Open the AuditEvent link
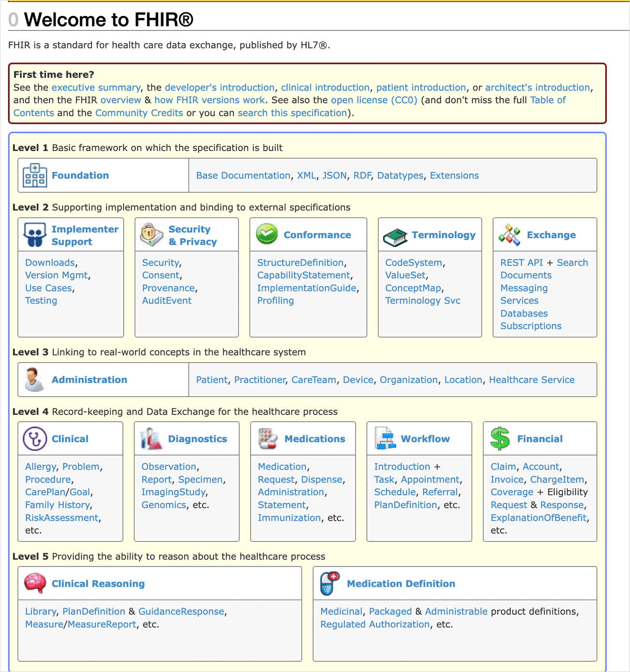 tap(167, 301)
